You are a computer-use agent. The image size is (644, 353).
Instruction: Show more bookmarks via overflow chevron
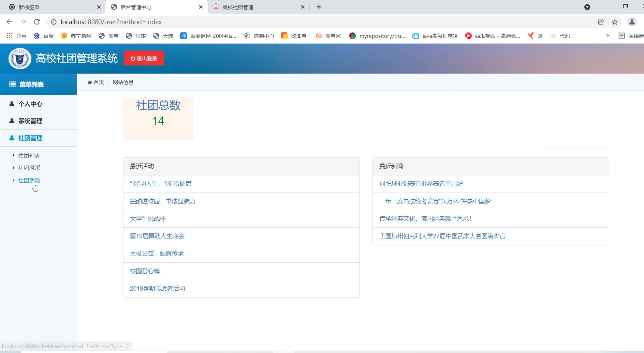click(x=607, y=36)
